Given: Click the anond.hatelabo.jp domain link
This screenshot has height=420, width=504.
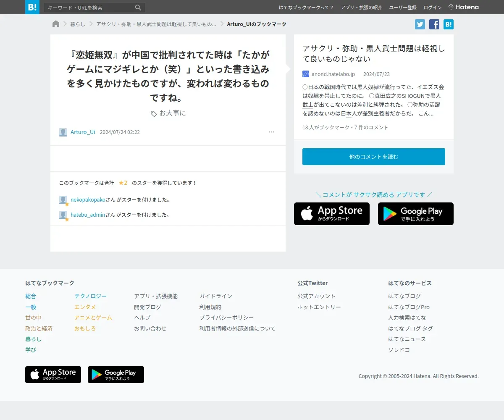Looking at the screenshot, I should pos(333,74).
